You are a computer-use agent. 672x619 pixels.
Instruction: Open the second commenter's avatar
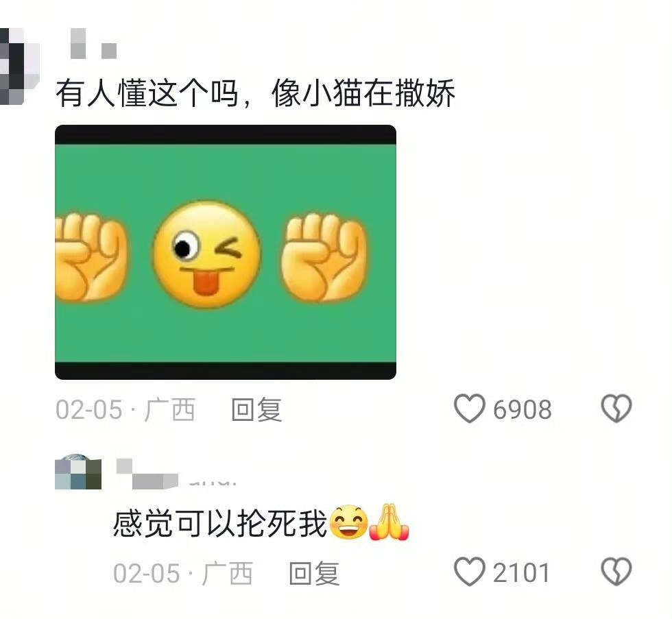coord(78,471)
